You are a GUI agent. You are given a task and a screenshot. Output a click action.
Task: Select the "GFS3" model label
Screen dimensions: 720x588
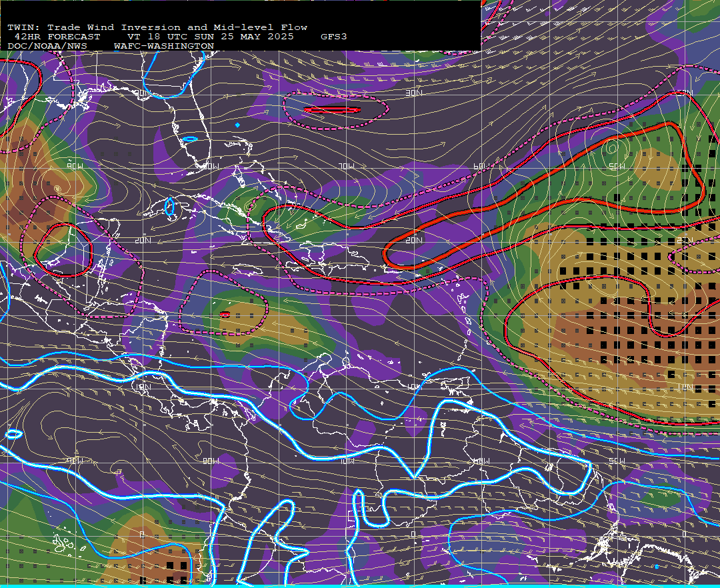[334, 37]
